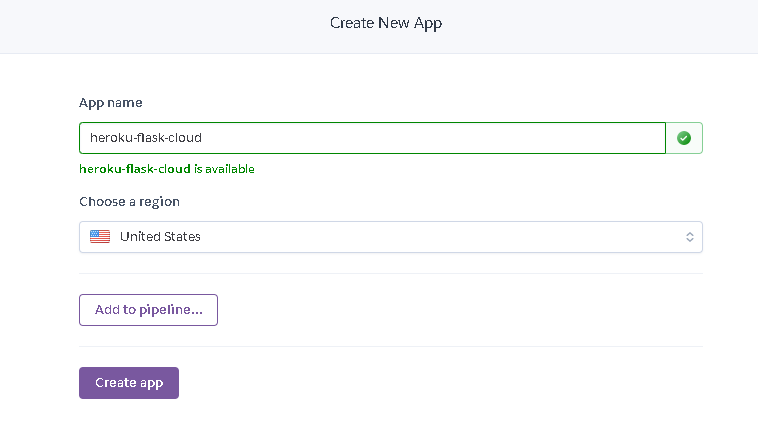Click the Create New App heading
This screenshot has width=758, height=443.
click(x=386, y=23)
